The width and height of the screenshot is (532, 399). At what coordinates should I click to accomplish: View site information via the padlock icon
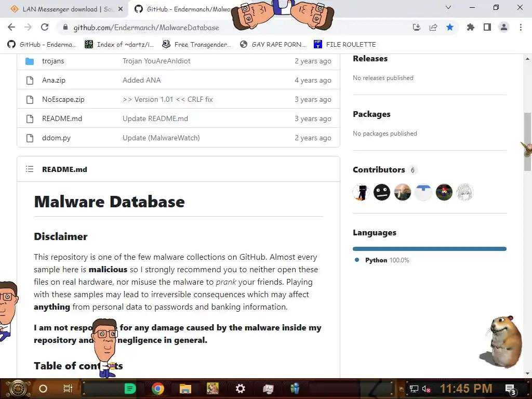(x=65, y=27)
